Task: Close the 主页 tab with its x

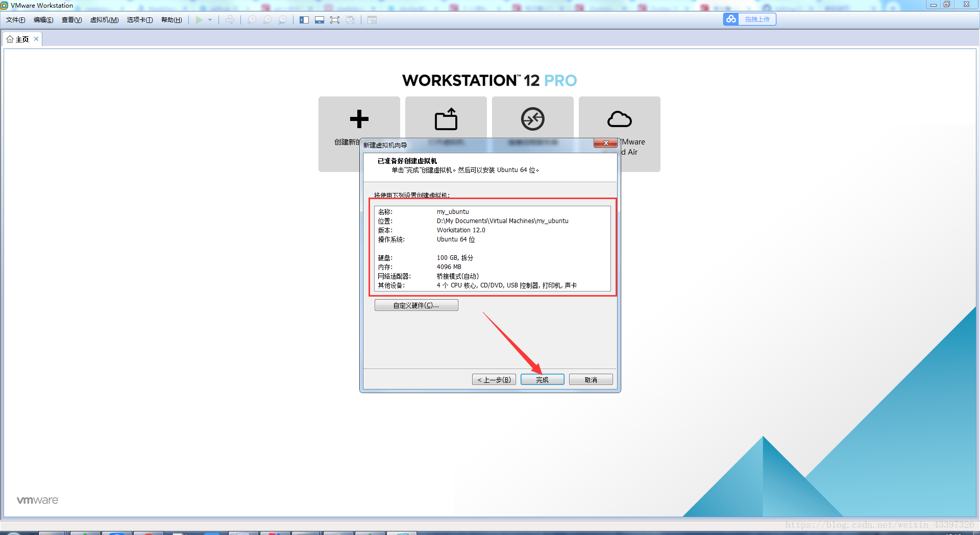Action: [36, 39]
